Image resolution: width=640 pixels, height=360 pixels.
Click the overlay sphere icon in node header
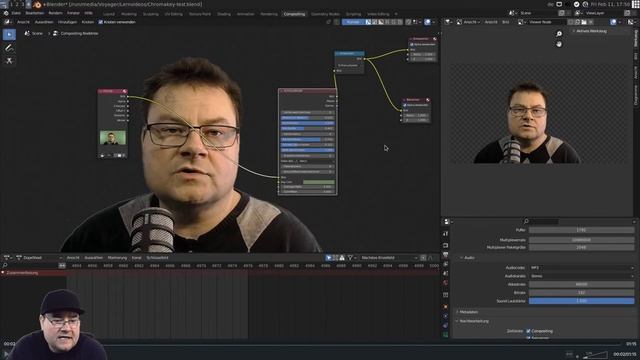tap(427, 22)
